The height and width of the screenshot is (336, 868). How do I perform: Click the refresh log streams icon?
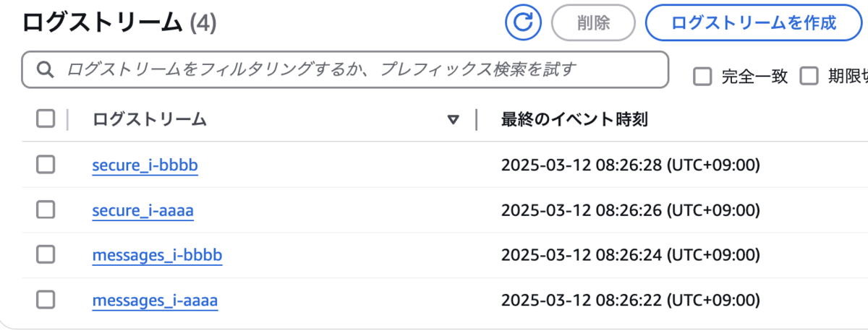(523, 22)
